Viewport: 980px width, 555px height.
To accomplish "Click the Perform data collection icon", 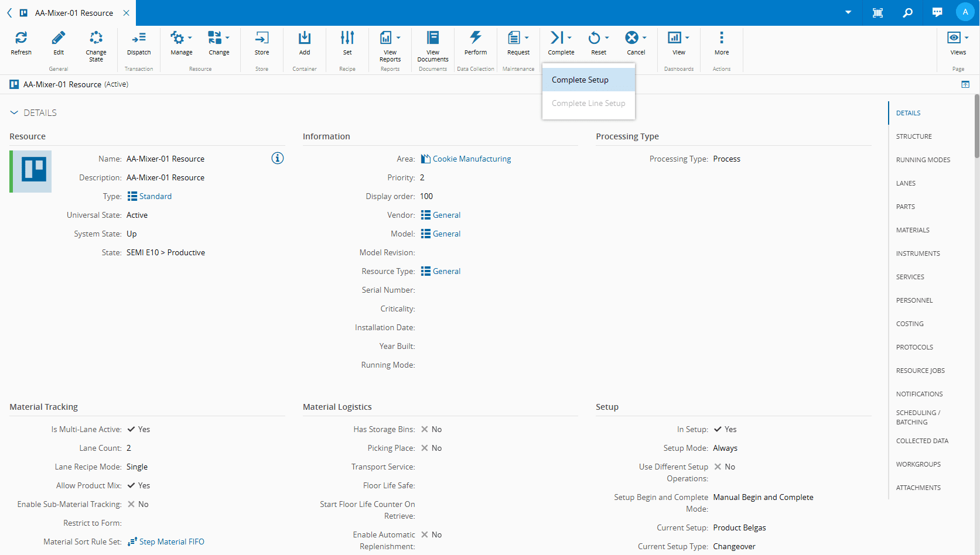I will point(476,39).
